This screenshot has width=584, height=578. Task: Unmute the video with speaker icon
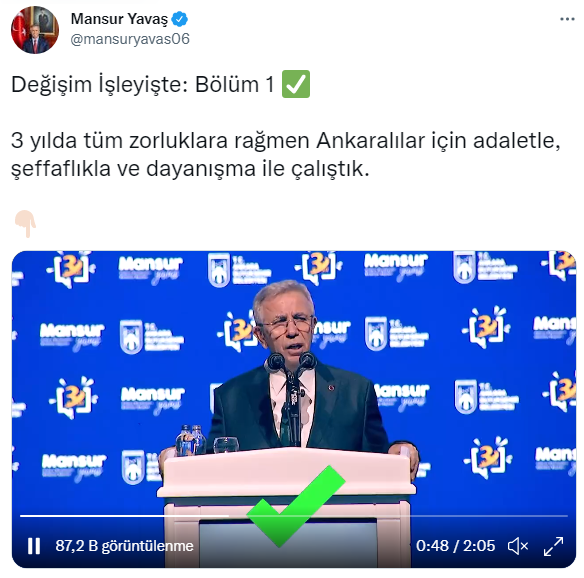(518, 546)
